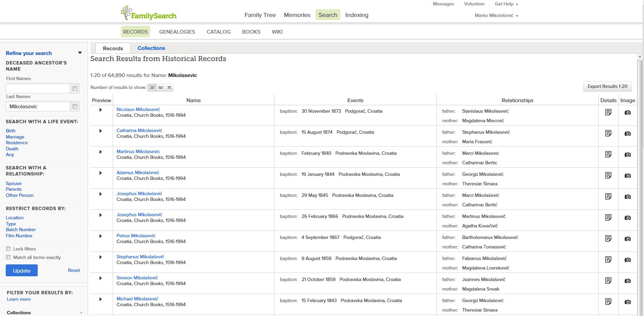
Task: Collapse the Refine your search panel
Action: coord(80,53)
